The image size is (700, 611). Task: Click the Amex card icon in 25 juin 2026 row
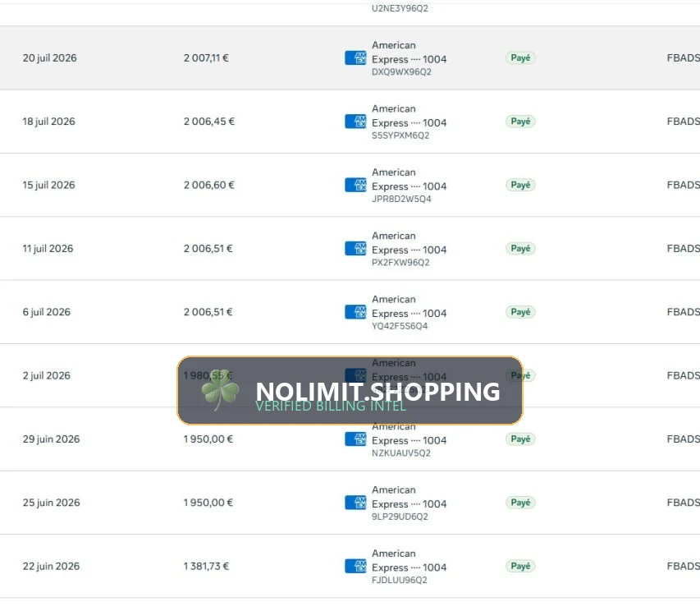[355, 503]
